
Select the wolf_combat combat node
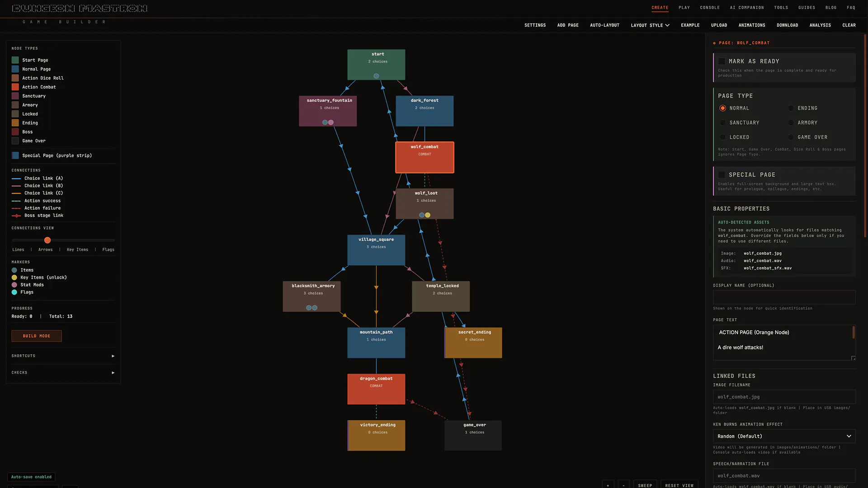(425, 157)
